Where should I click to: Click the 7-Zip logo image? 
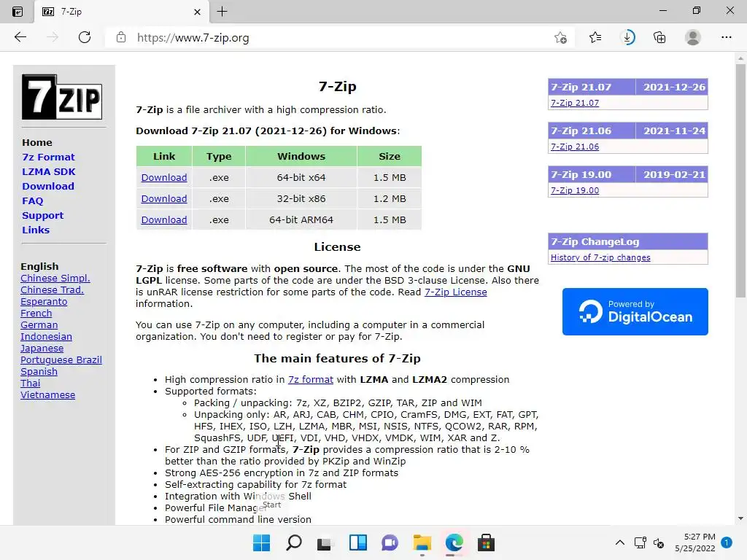click(62, 97)
